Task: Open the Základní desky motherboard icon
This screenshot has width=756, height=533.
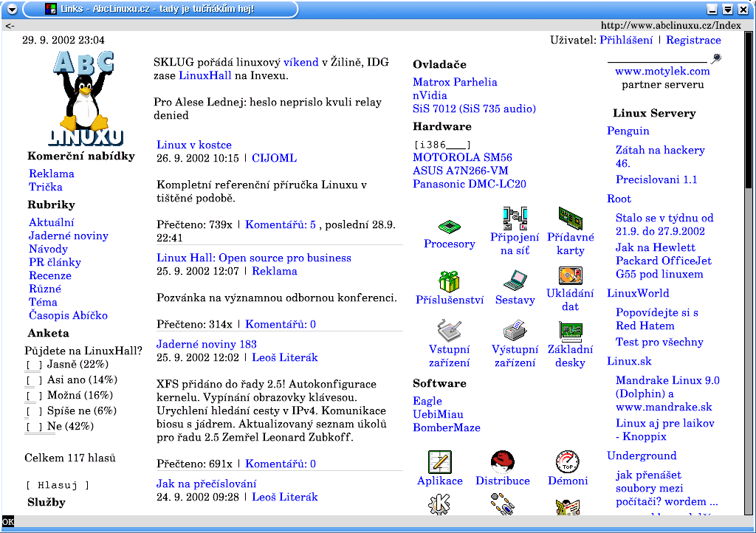Action: pyautogui.click(x=571, y=331)
